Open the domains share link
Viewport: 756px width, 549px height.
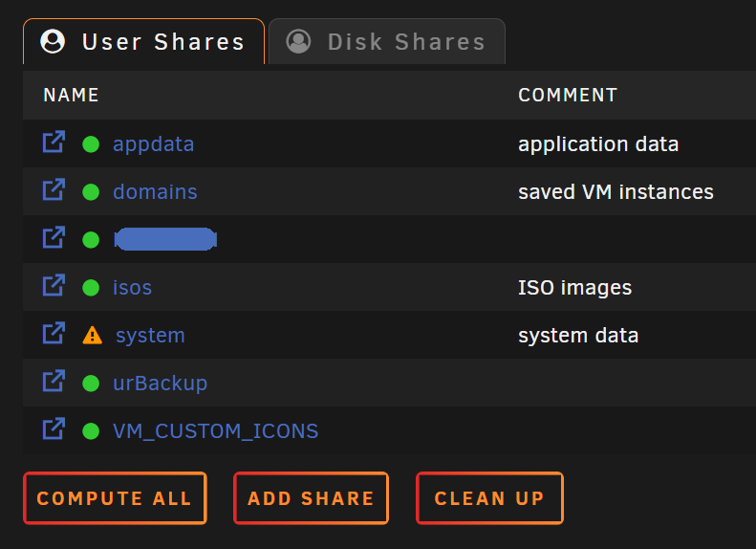155,192
